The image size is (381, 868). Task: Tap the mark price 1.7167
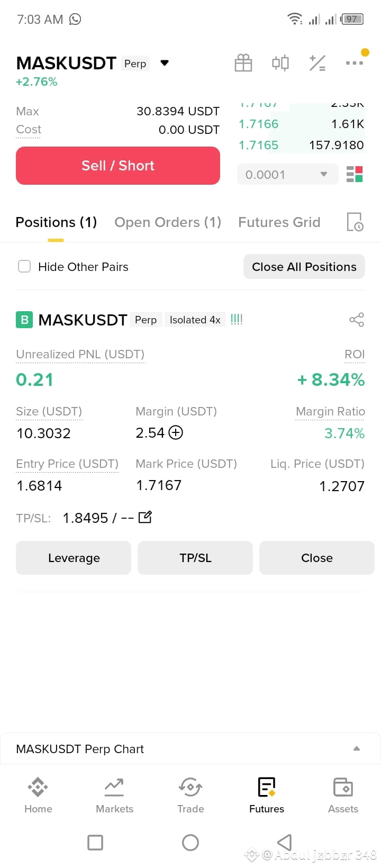click(159, 485)
